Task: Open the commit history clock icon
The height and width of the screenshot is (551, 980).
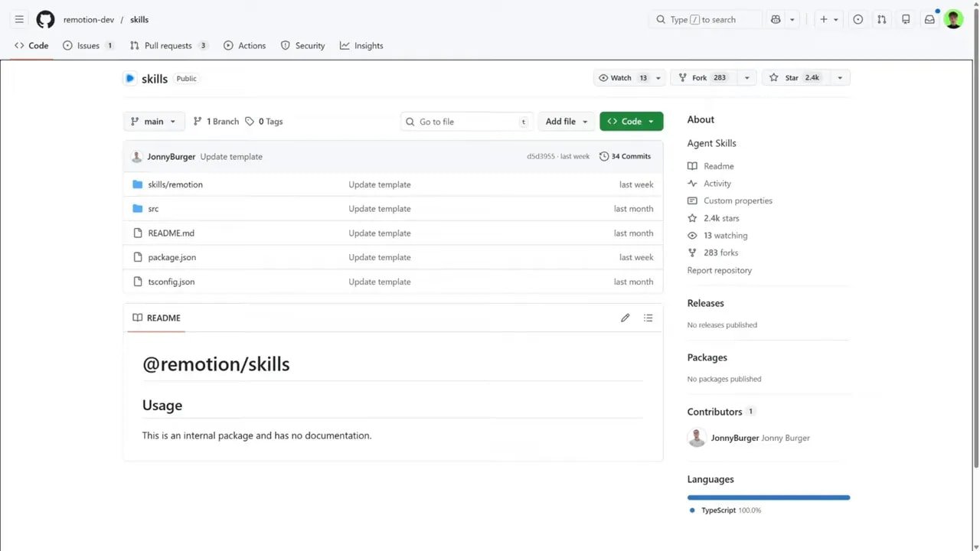Action: coord(605,156)
